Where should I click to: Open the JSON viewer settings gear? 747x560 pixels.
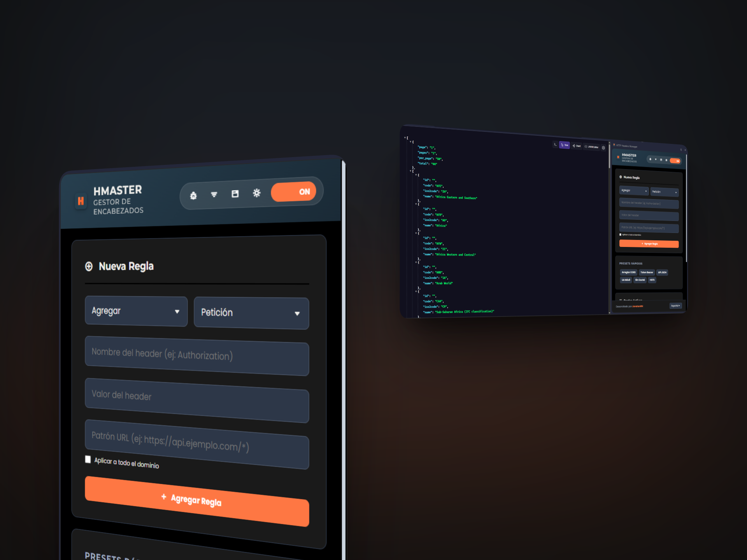[x=603, y=147]
